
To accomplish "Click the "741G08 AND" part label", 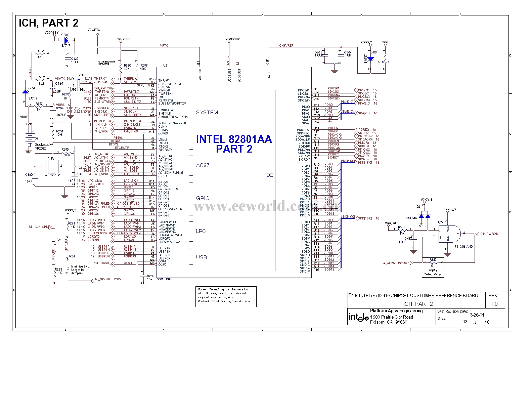I will (x=463, y=247).
